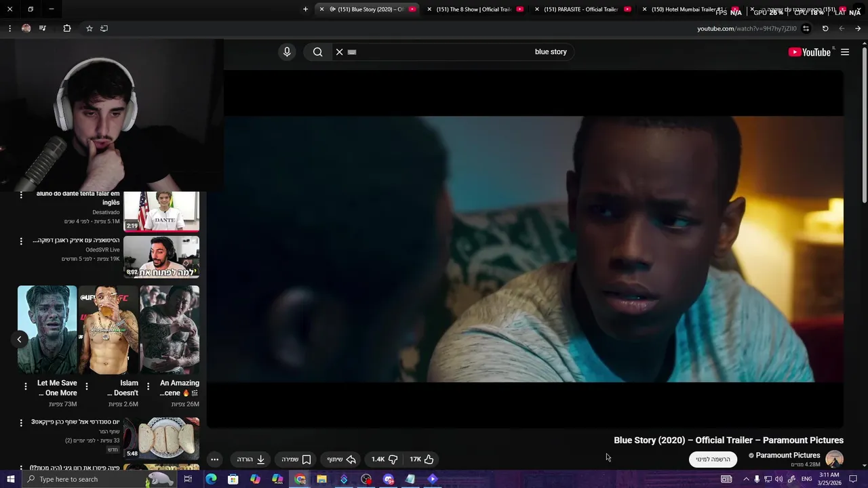The width and height of the screenshot is (868, 488).
Task: Open browser profile avatar
Action: pyautogui.click(x=26, y=28)
